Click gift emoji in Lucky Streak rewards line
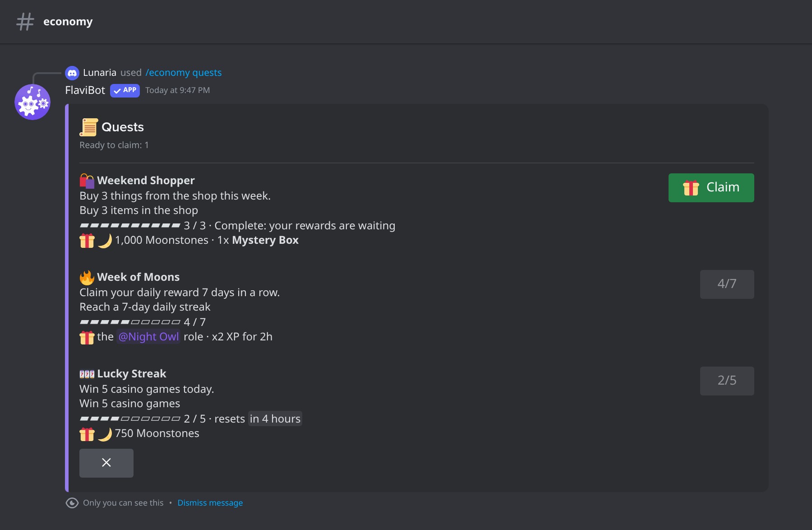Viewport: 812px width, 530px height. (87, 434)
